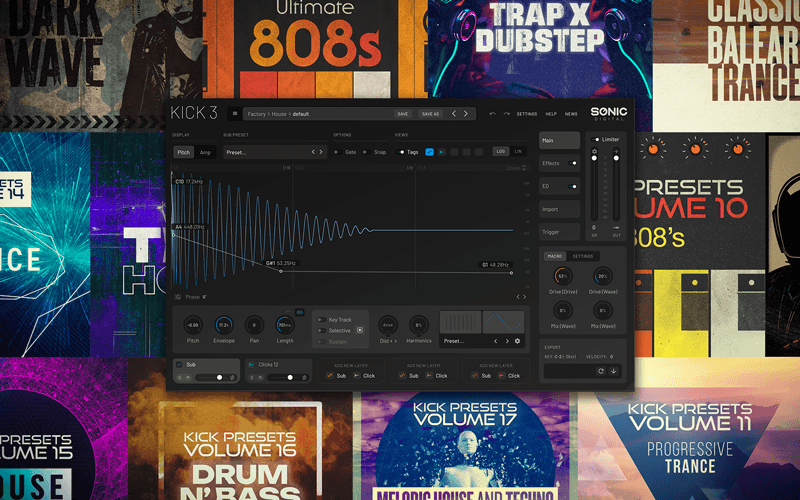
Task: Switch display to Pitch tab
Action: click(x=184, y=152)
